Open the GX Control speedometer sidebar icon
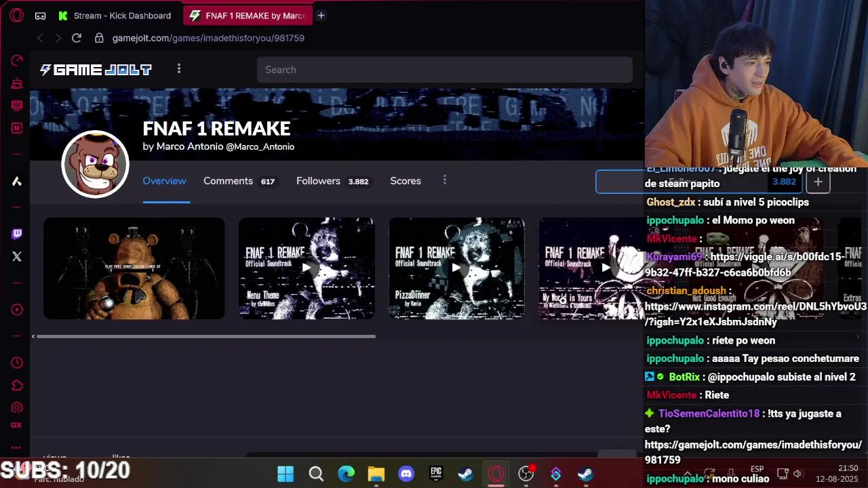868x488 pixels. pos(17,60)
